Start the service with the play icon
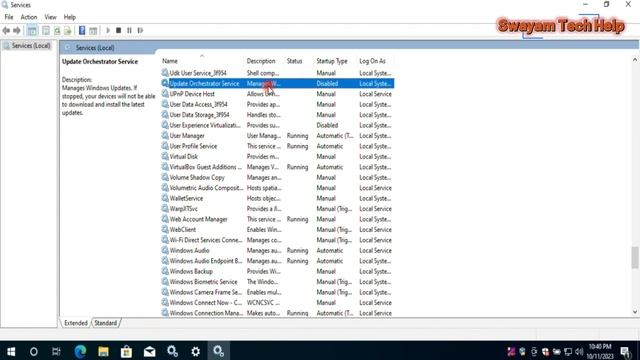The width and height of the screenshot is (640, 360). (108, 31)
